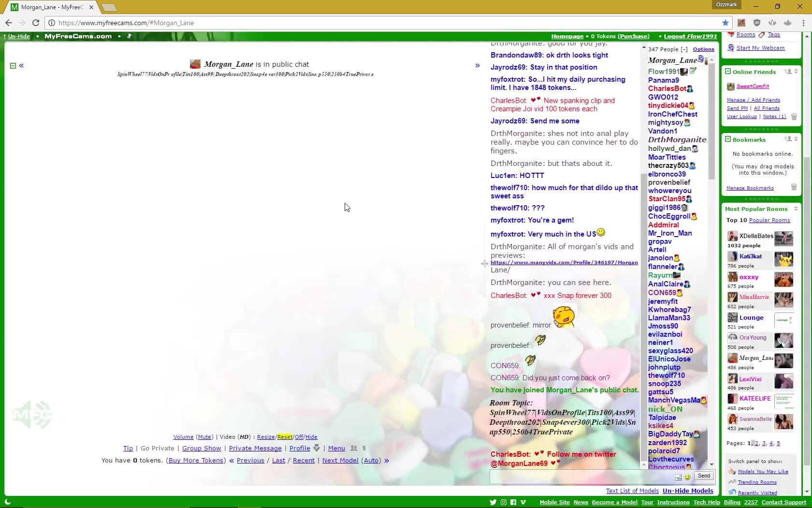Click the chat user list scrollbar
The image size is (812, 508).
click(x=711, y=121)
